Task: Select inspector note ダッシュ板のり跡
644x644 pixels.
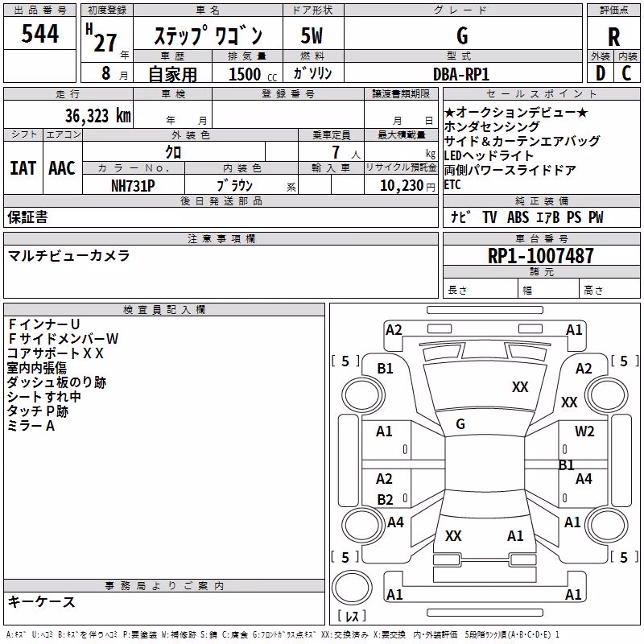Action: click(56, 382)
